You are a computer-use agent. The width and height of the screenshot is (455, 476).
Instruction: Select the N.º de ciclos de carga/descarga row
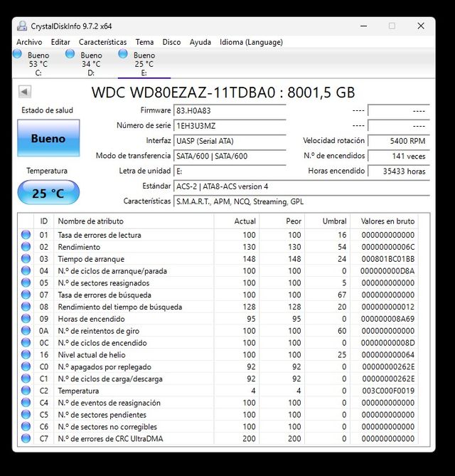point(218,379)
